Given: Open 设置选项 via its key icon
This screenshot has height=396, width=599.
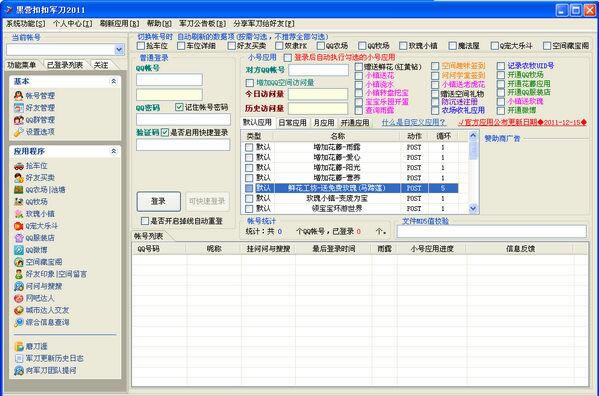Looking at the screenshot, I should point(18,132).
